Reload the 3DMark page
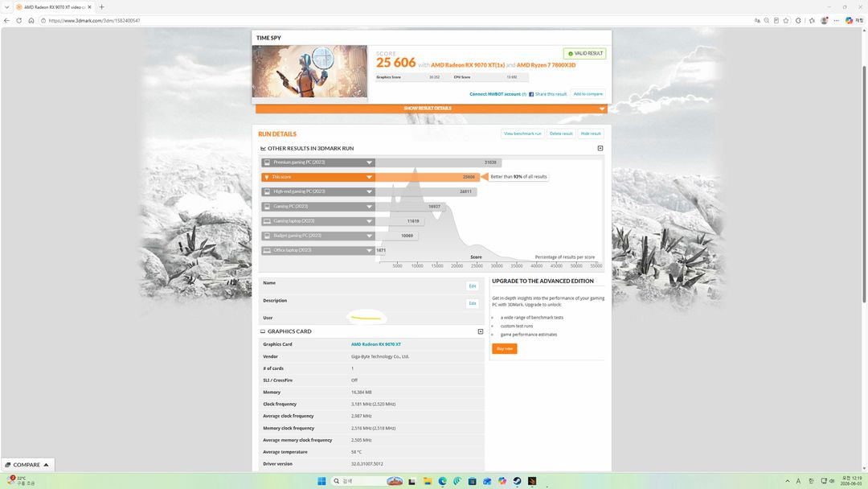Image resolution: width=868 pixels, height=489 pixels. click(18, 20)
